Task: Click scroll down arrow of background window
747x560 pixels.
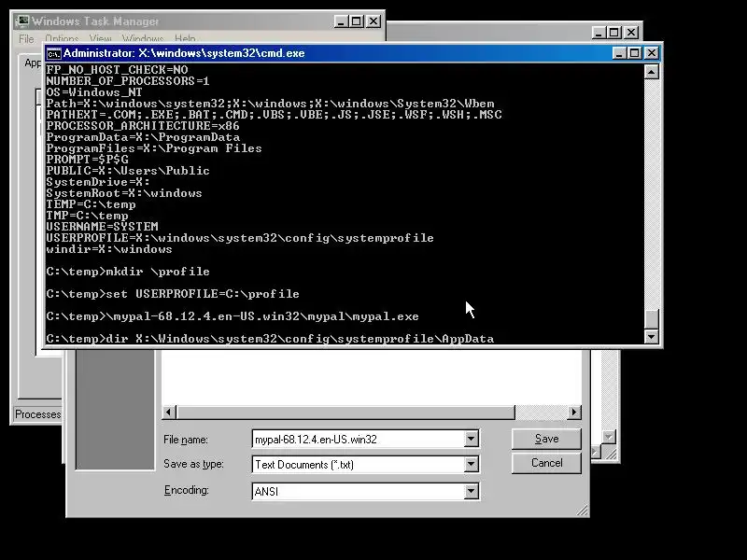Action: 609,437
